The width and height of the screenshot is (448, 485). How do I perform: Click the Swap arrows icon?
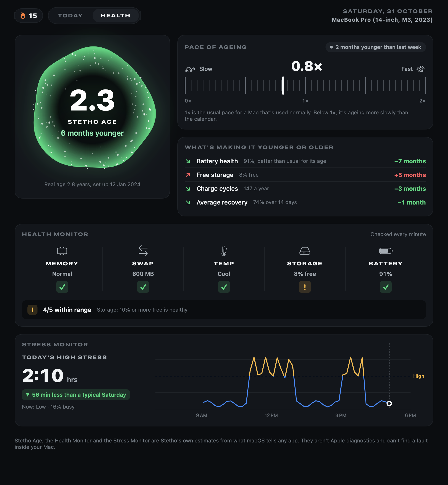pyautogui.click(x=143, y=251)
